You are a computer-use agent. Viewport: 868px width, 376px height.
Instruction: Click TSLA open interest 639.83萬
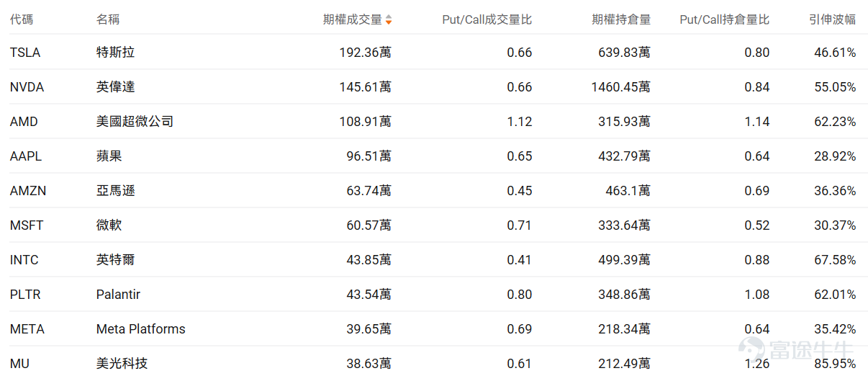tap(625, 53)
